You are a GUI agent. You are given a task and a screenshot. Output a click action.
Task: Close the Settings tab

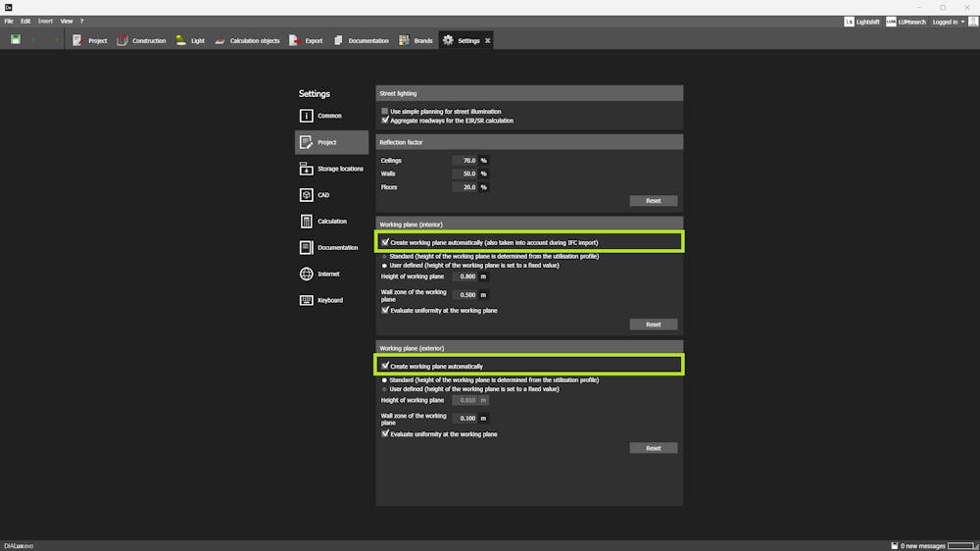[487, 41]
